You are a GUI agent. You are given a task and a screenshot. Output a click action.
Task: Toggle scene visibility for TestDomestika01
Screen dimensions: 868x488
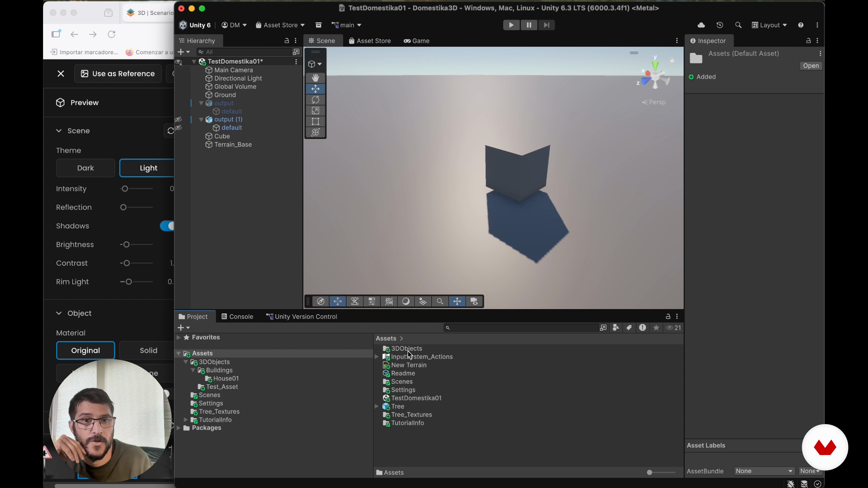pyautogui.click(x=179, y=62)
